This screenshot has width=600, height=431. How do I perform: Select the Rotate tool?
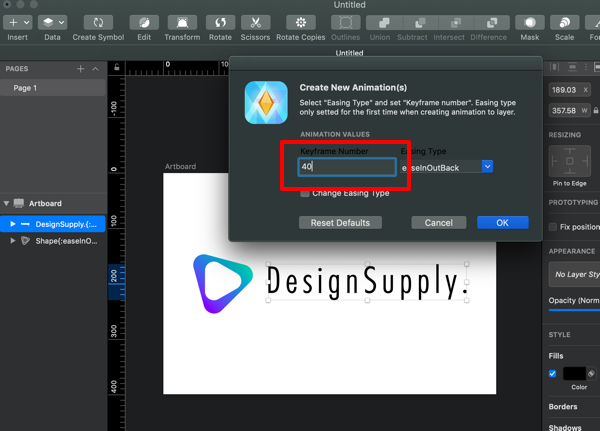coord(220,23)
